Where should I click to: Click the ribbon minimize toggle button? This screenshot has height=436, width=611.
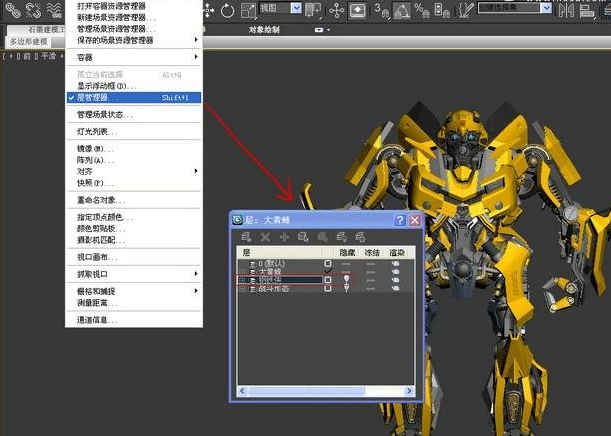coord(319,30)
